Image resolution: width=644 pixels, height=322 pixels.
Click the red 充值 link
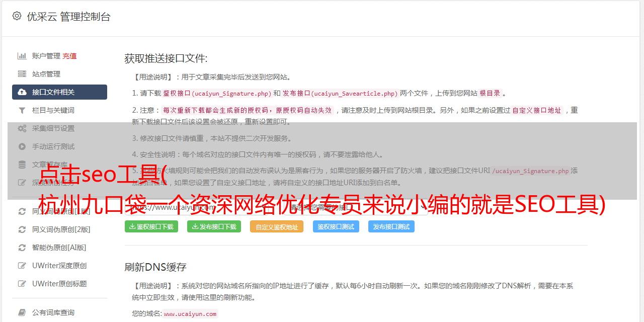coord(69,56)
